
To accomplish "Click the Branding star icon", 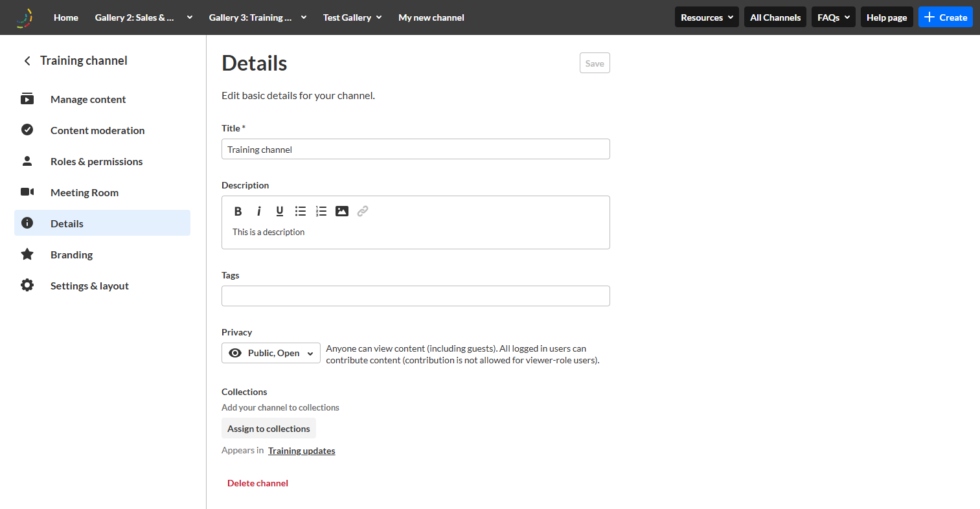I will pos(27,254).
